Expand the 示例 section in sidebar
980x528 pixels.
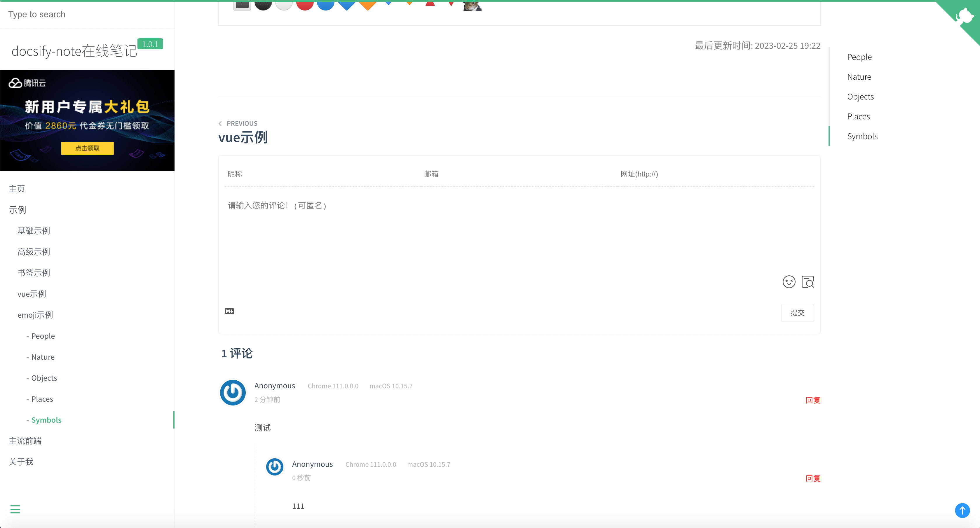click(x=18, y=209)
